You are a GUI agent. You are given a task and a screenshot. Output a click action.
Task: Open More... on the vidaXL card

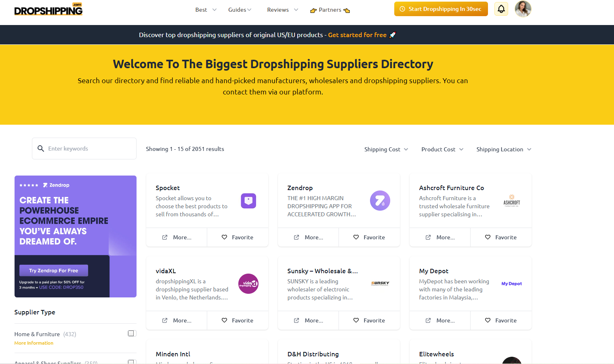point(177,320)
